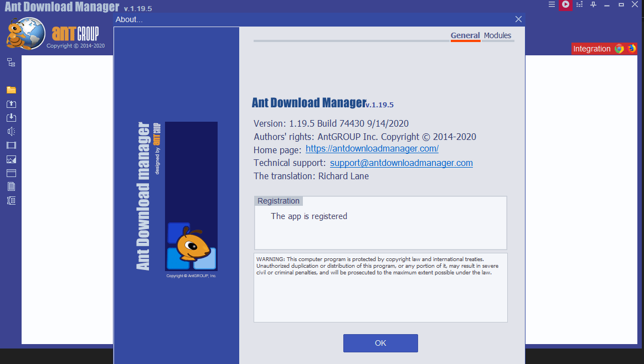This screenshot has width=644, height=364.
Task: Pin the window with the pushpin icon
Action: (593, 4)
